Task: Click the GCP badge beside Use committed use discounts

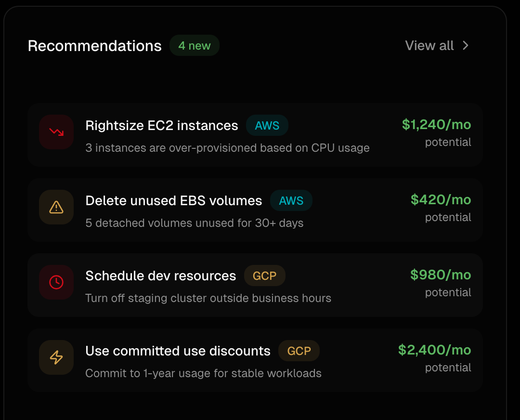Action: pos(299,351)
